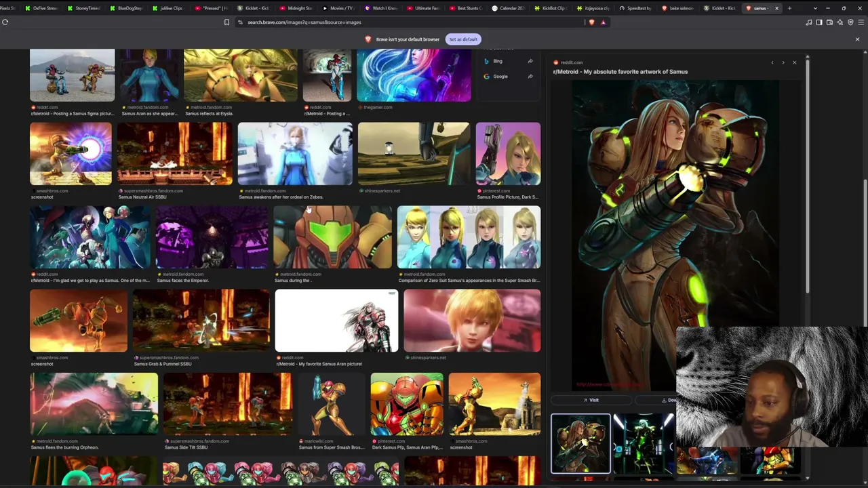The image size is (868, 488).
Task: Open a new browser tab
Action: (789, 8)
